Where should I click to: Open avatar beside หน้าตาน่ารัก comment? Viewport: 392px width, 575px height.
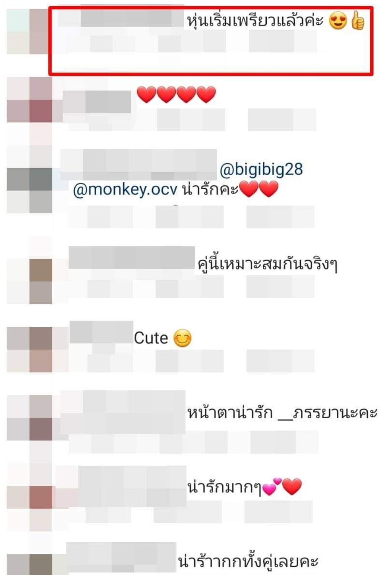pos(29,418)
